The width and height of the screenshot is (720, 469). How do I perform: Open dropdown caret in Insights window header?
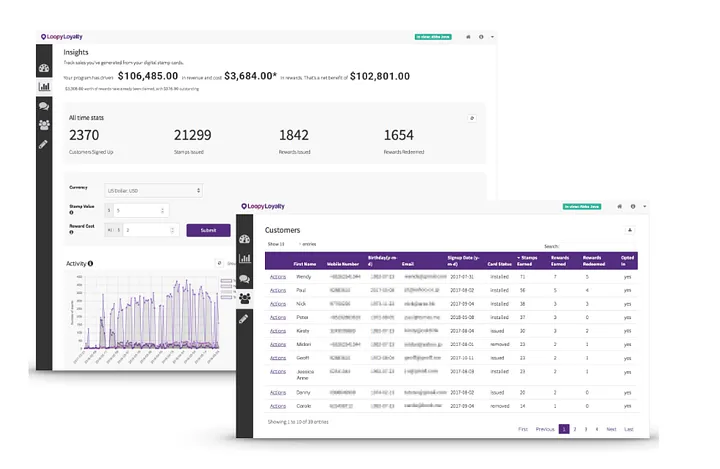(x=492, y=37)
